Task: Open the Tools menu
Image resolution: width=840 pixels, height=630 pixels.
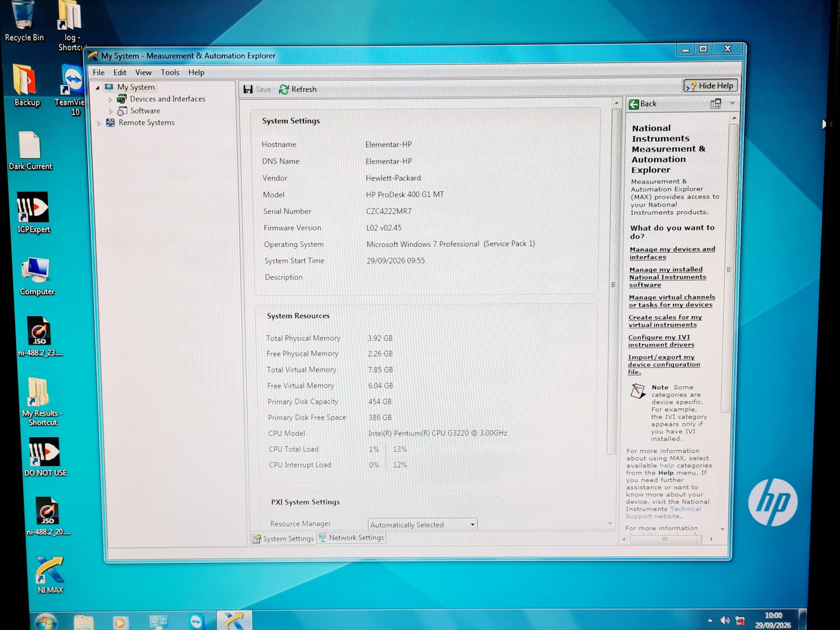Action: pos(170,72)
